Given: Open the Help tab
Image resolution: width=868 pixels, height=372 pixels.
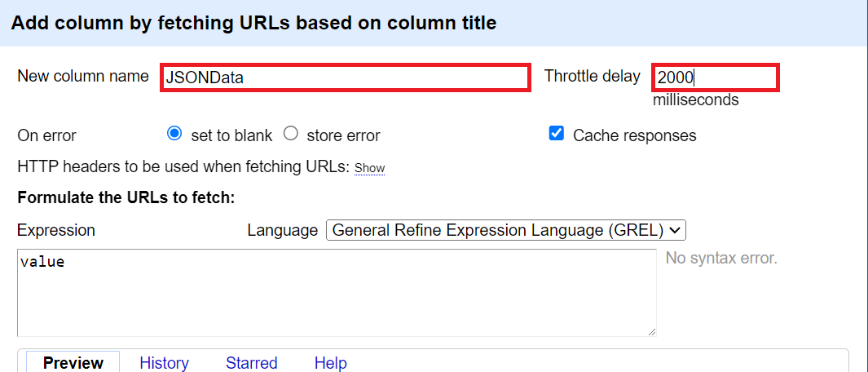Looking at the screenshot, I should (x=330, y=362).
